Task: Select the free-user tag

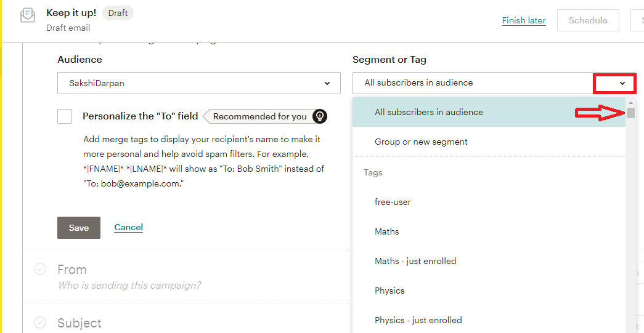Action: [x=393, y=202]
